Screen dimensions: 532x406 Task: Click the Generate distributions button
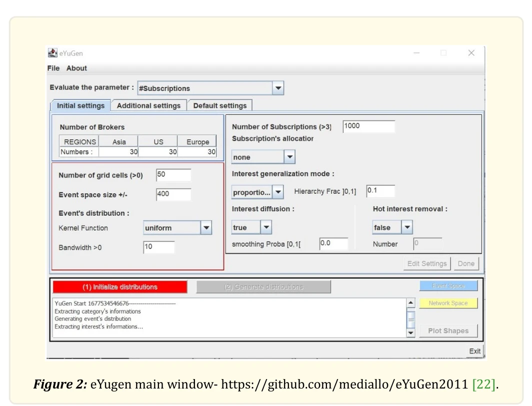click(263, 287)
